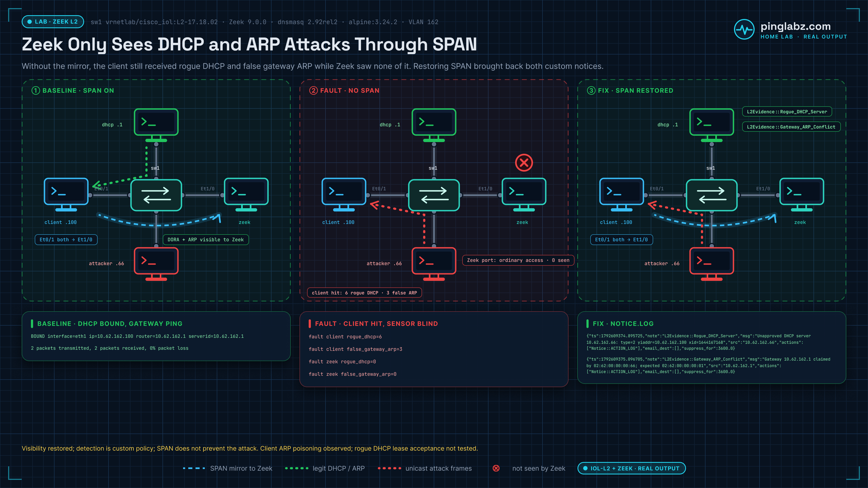Image resolution: width=868 pixels, height=488 pixels.
Task: Click the Et0/1 both → Et1/0 label in Fix panel
Action: tap(621, 239)
